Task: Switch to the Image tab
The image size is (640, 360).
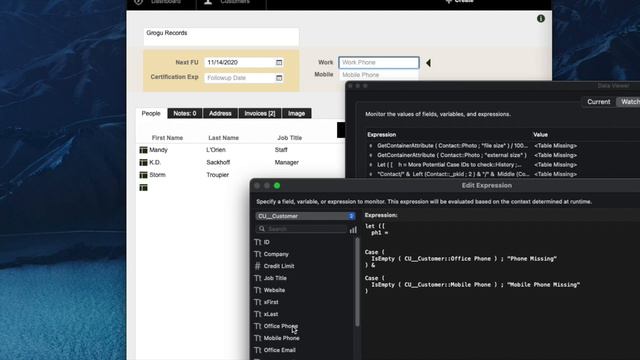Action: [x=296, y=113]
